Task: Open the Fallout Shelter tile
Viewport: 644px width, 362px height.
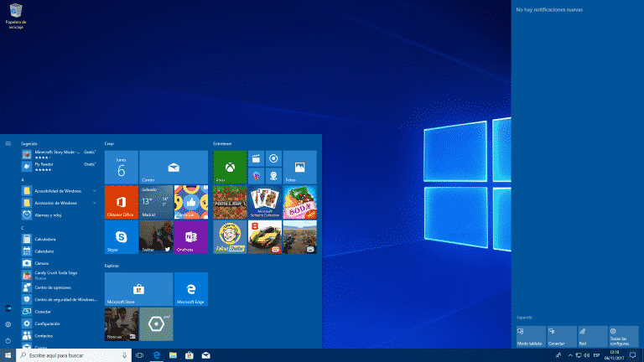Action: [230, 237]
